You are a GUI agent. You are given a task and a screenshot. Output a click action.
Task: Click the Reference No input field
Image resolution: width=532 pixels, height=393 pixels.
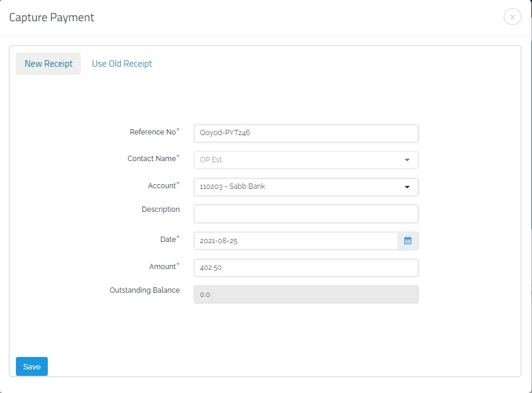(x=306, y=133)
